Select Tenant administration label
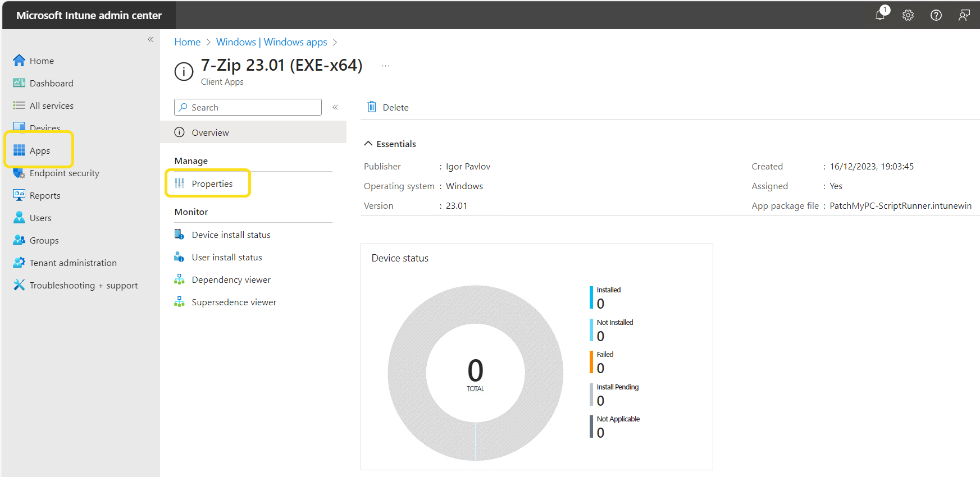This screenshot has height=477, width=980. [74, 263]
